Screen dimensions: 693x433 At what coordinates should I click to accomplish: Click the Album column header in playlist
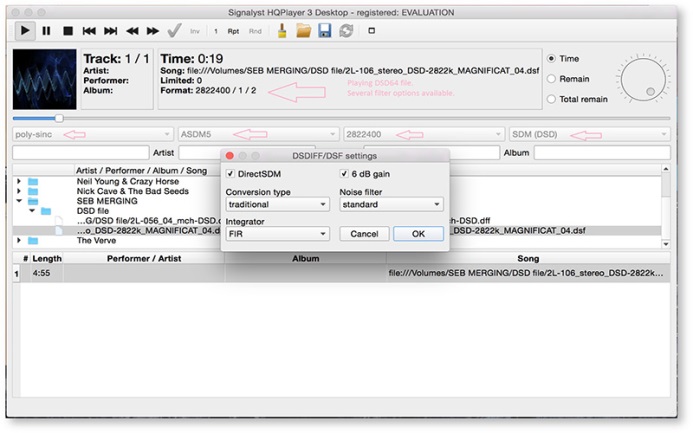[x=305, y=258]
